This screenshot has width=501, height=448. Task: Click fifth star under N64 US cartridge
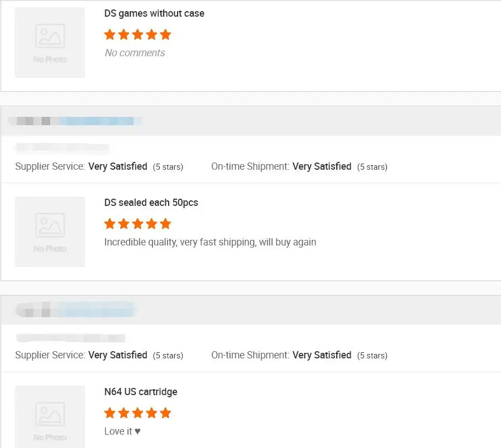[x=165, y=413]
